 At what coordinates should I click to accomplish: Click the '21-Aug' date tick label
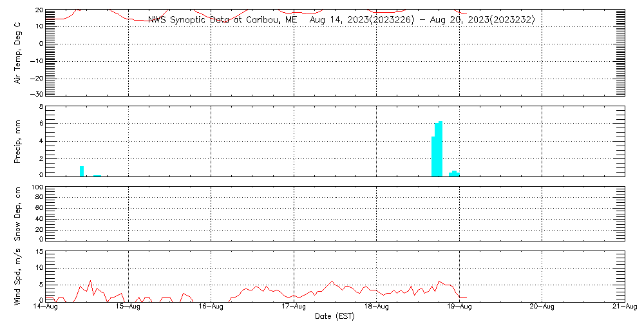pyautogui.click(x=625, y=308)
